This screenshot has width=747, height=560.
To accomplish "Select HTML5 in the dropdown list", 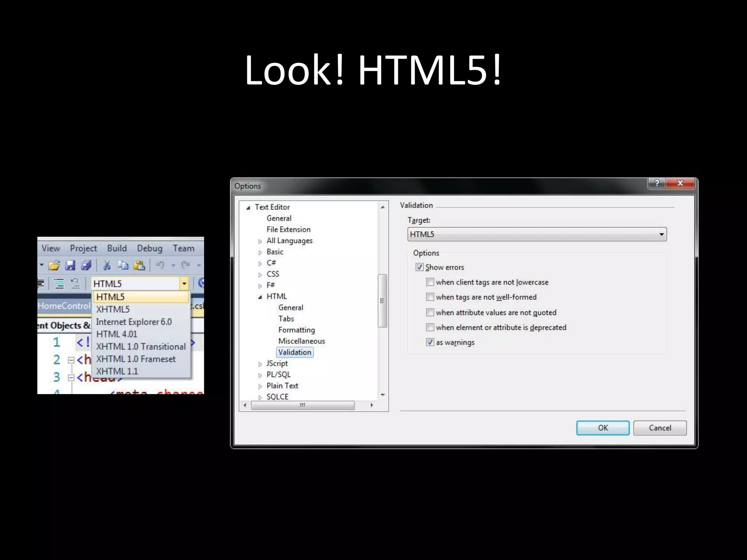I will [142, 297].
